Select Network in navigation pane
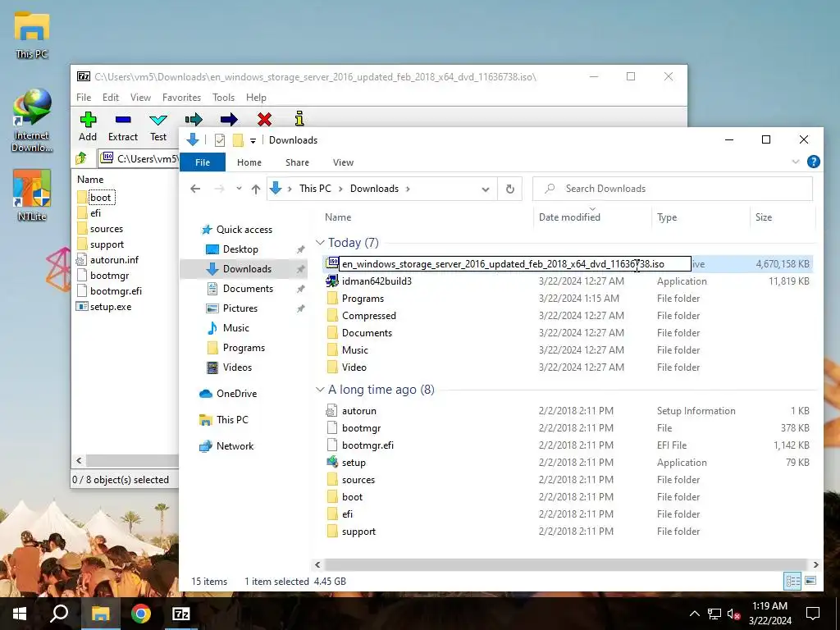The width and height of the screenshot is (840, 630). [x=235, y=445]
